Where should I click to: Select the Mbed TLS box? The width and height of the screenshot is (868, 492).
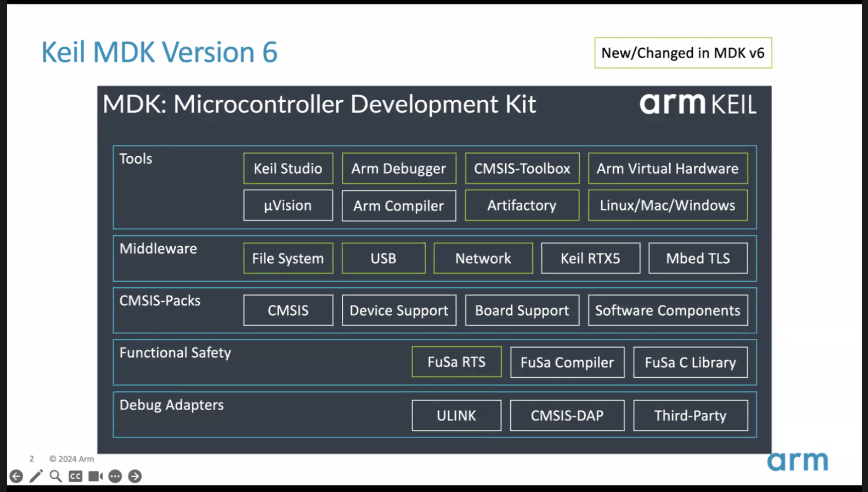pyautogui.click(x=698, y=258)
